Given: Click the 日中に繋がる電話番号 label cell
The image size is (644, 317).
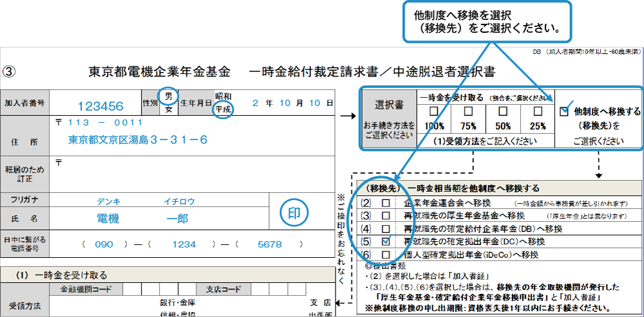Looking at the screenshot, I should [x=24, y=244].
